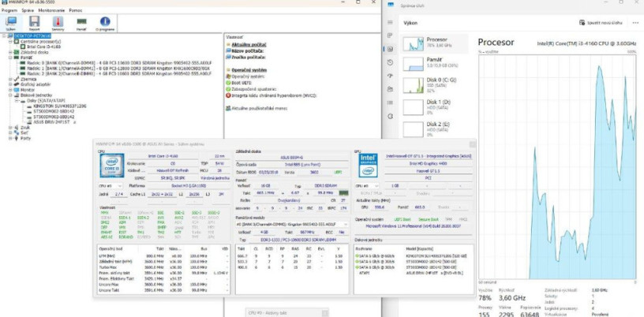
Task: Select the Procesor performance card
Action: (435, 43)
